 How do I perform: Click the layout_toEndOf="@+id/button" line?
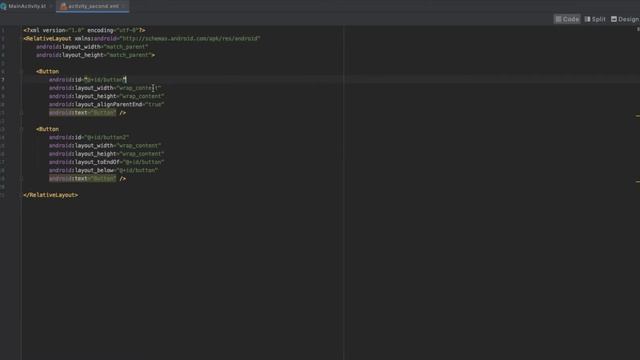107,162
